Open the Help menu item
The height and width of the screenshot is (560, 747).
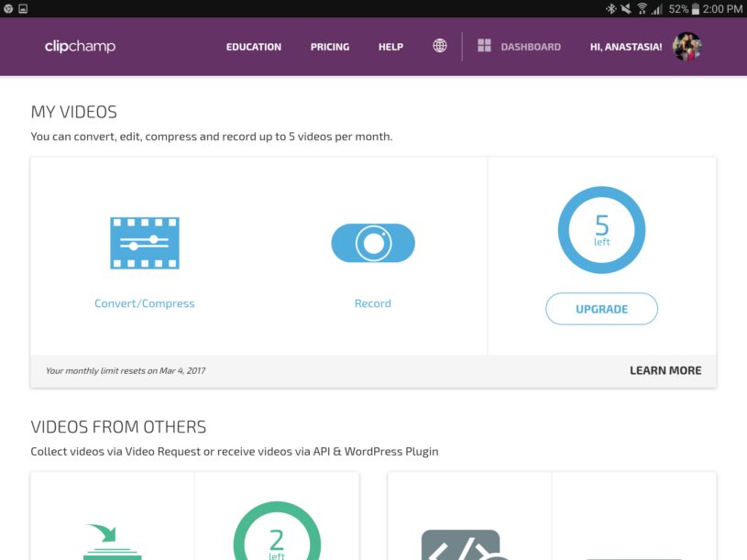(x=390, y=47)
